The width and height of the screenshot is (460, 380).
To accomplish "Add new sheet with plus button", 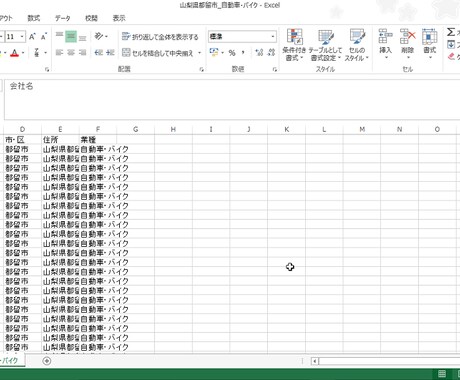I will click(47, 361).
